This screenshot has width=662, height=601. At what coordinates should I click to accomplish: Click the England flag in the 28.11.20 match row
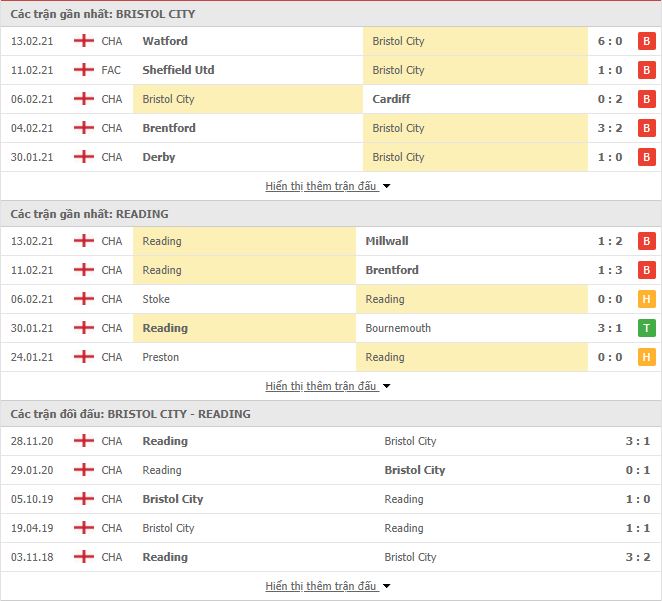(84, 441)
